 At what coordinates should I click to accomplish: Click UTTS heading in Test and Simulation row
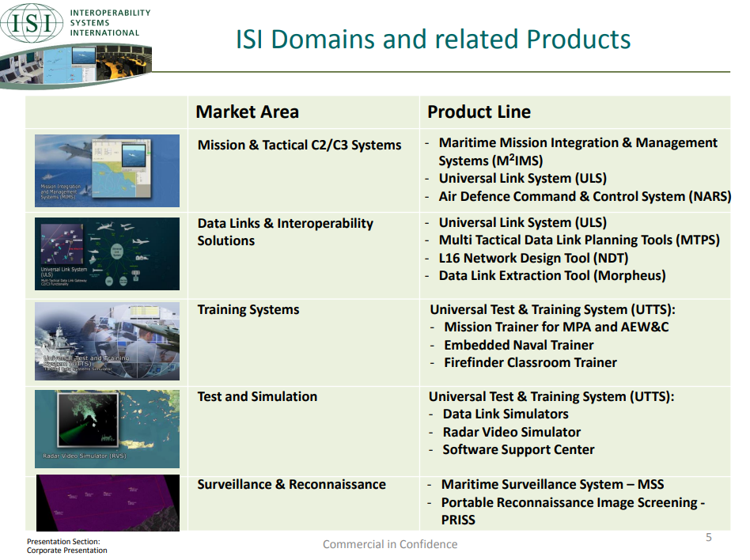(x=551, y=397)
